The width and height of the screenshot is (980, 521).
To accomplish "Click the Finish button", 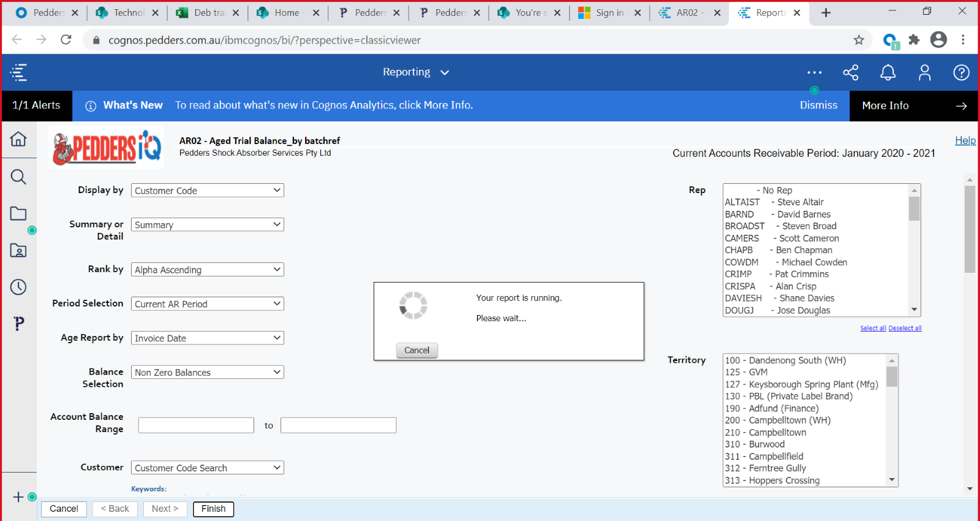I will click(213, 509).
